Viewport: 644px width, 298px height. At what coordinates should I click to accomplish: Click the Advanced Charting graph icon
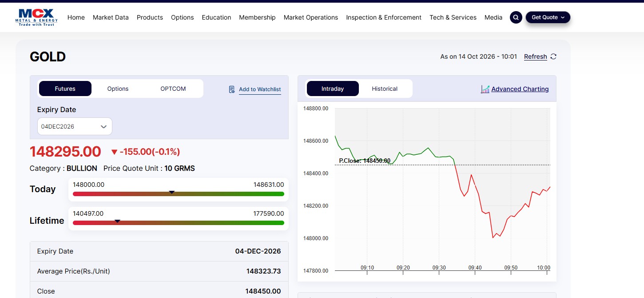tap(485, 89)
